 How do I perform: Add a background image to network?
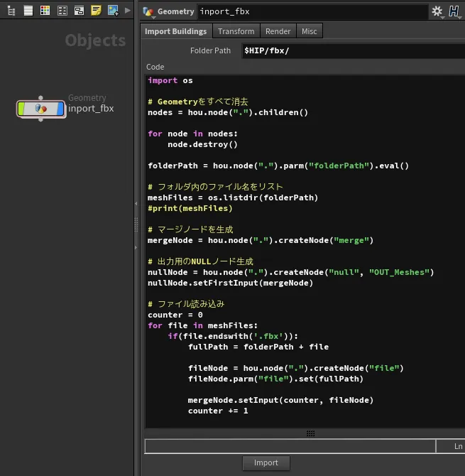click(113, 11)
